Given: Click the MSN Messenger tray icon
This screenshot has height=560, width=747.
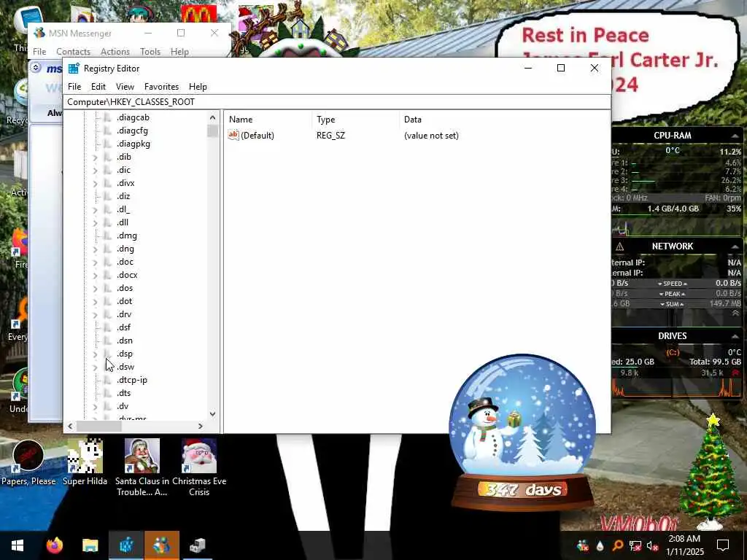Looking at the screenshot, I should tap(582, 545).
